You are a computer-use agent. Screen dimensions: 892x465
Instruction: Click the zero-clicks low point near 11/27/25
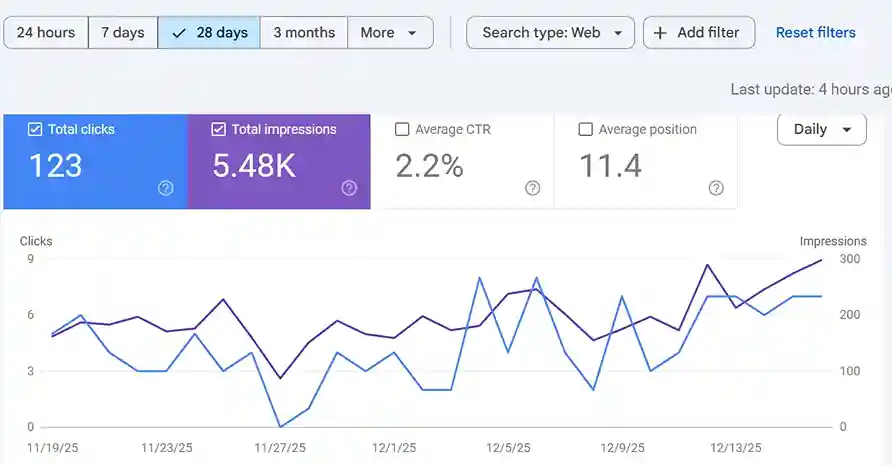(280, 426)
